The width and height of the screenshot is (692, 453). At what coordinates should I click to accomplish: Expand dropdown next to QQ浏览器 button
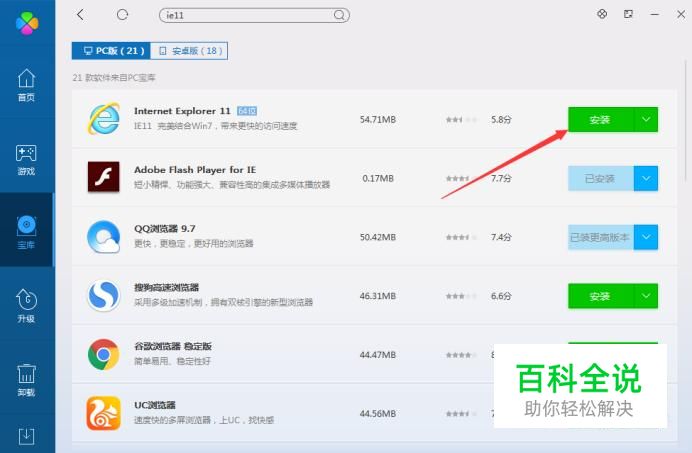tap(646, 237)
